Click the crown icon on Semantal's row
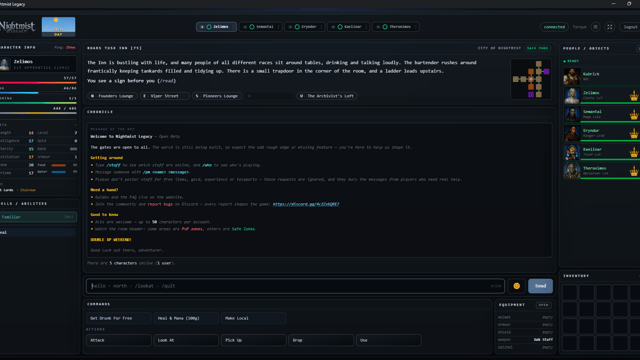The image size is (640, 360). [x=634, y=115]
